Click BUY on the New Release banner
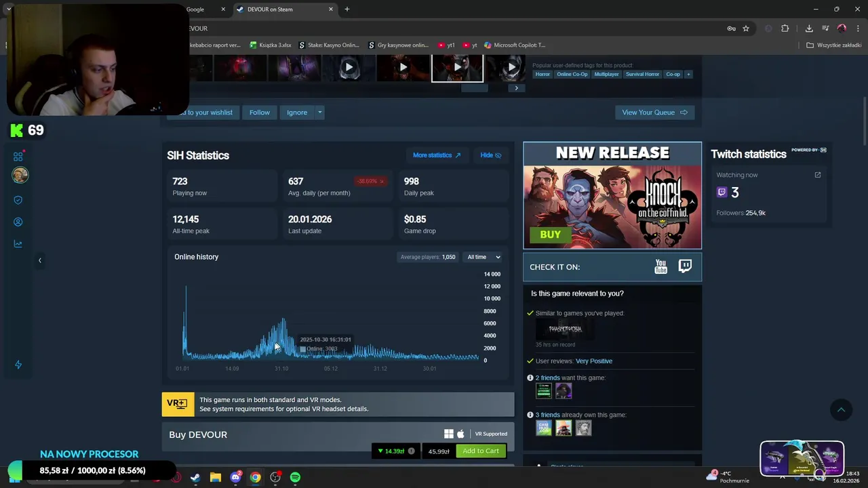The height and width of the screenshot is (488, 868). click(x=550, y=235)
